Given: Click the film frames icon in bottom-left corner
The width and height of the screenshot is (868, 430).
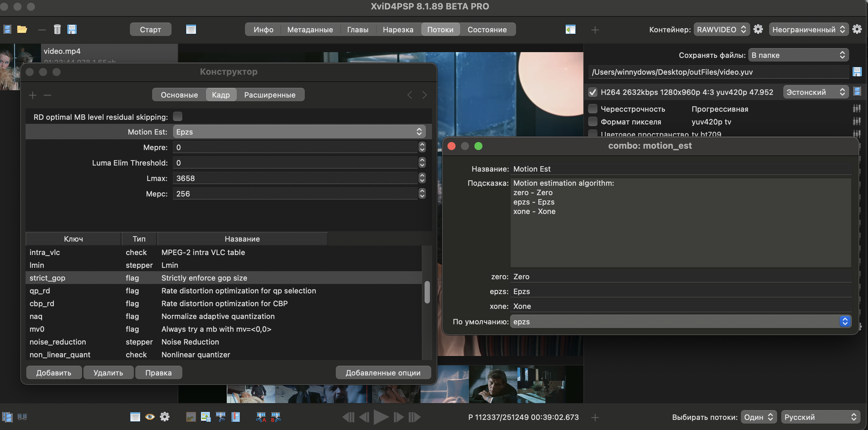Looking at the screenshot, I should tap(7, 417).
